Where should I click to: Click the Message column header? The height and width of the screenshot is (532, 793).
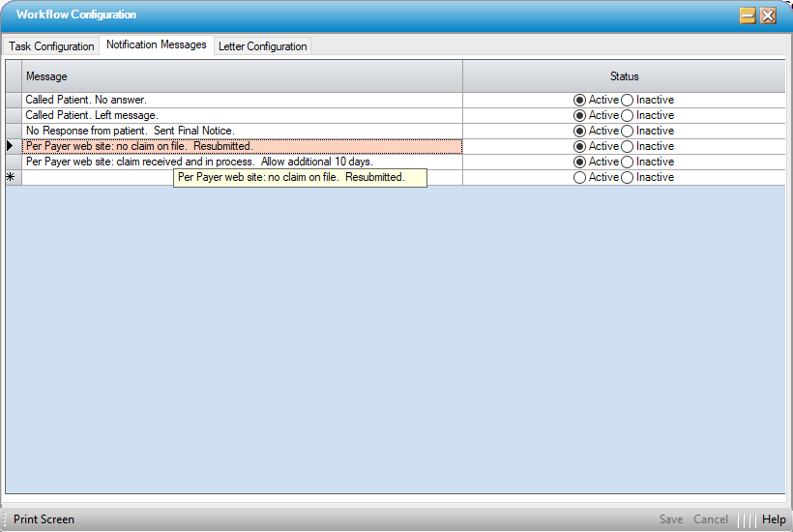[x=242, y=76]
